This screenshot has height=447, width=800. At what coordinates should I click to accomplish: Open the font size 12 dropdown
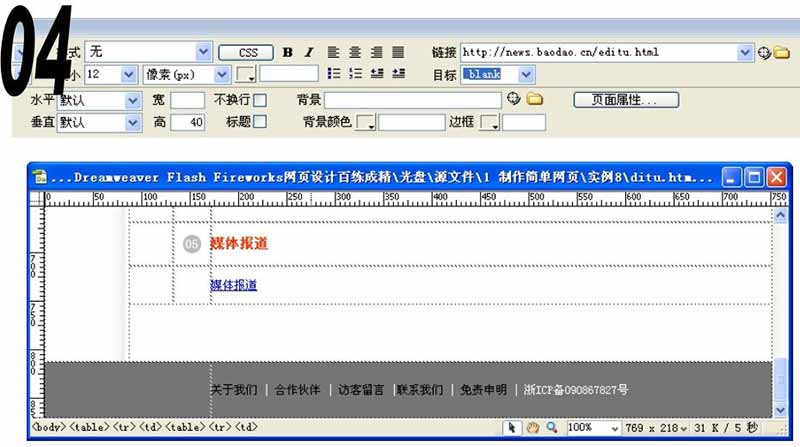point(129,74)
